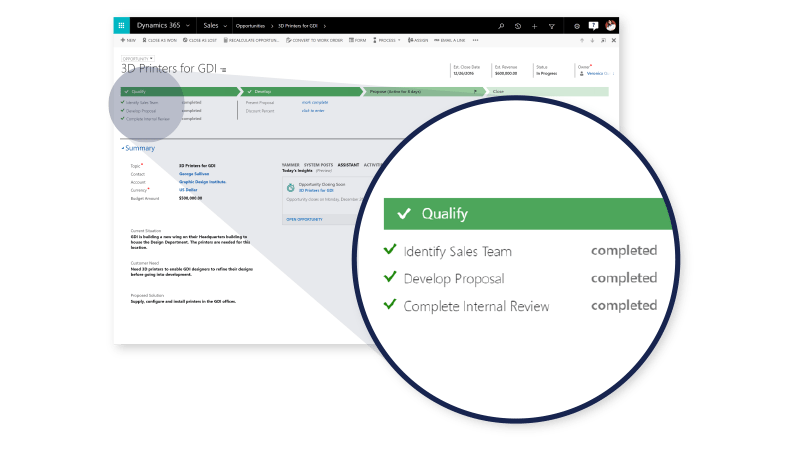The height and width of the screenshot is (450, 800).
Task: Click the Current Situation text field
Action: pyautogui.click(x=190, y=242)
